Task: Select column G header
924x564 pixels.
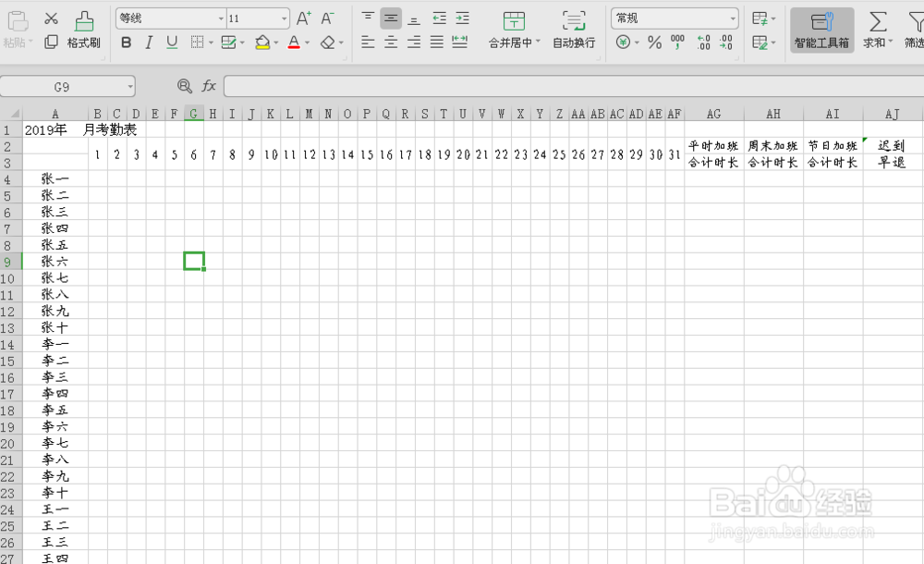Action: pos(194,114)
